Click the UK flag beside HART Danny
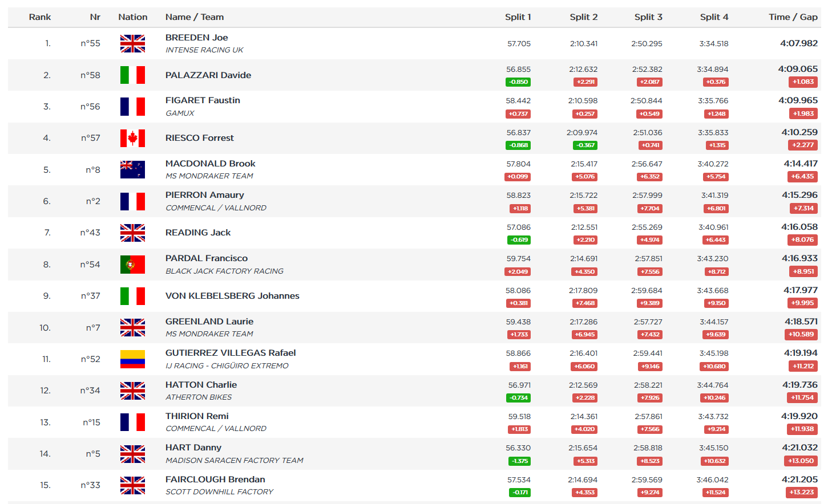 [x=132, y=454]
